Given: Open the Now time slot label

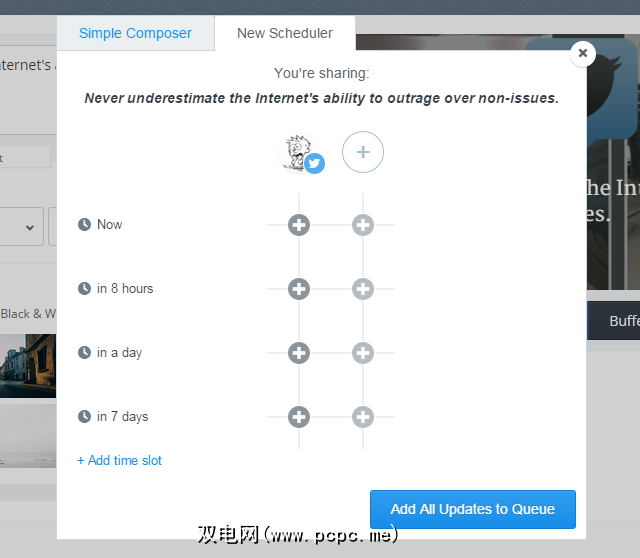Looking at the screenshot, I should click(109, 225).
